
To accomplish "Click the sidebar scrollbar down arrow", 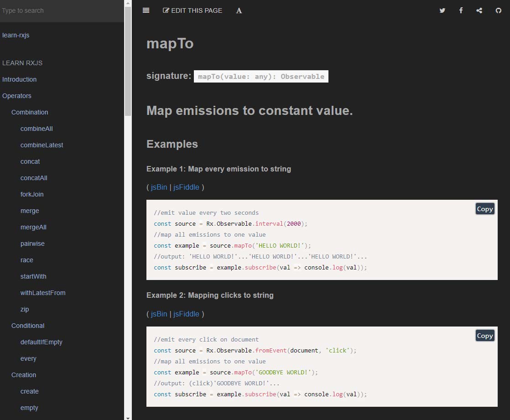I will 128,418.
